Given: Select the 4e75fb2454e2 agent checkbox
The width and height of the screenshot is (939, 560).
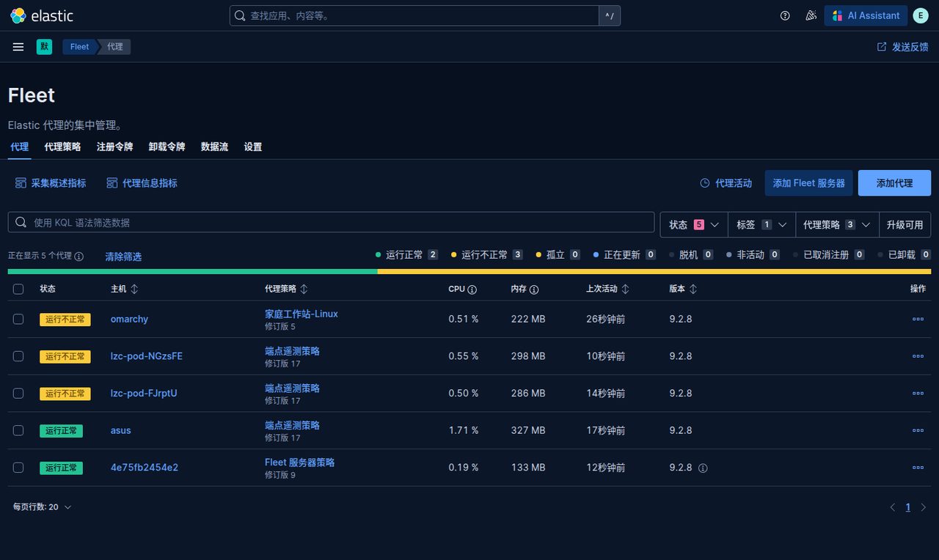Looking at the screenshot, I should [x=18, y=468].
